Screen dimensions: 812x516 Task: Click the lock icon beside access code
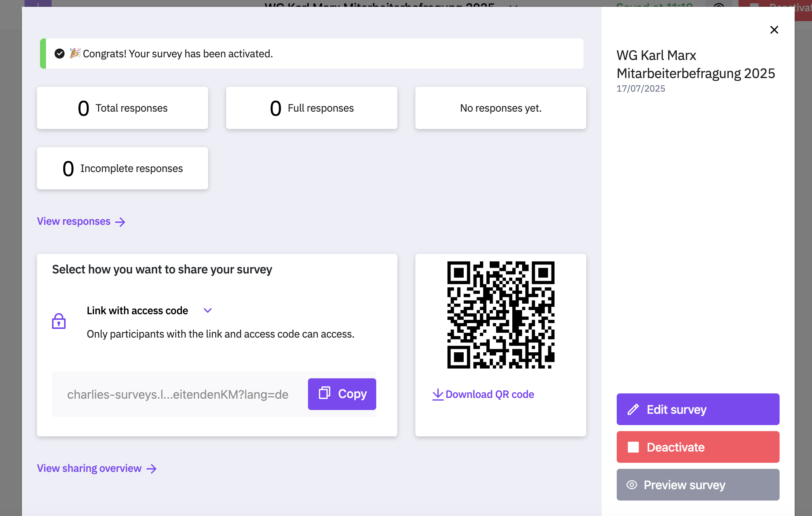pyautogui.click(x=59, y=321)
